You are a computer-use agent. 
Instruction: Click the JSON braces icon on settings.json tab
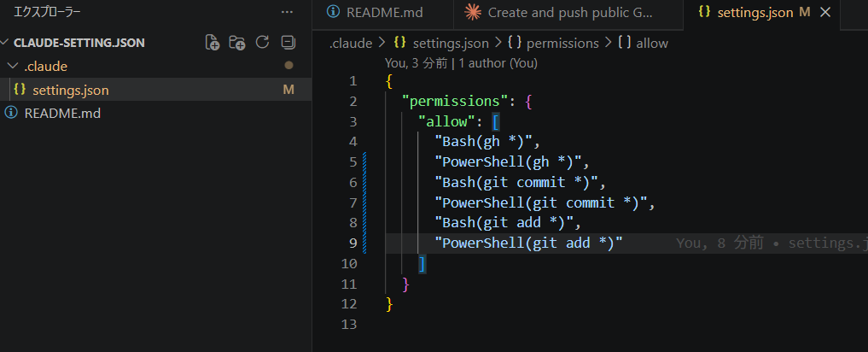click(704, 12)
